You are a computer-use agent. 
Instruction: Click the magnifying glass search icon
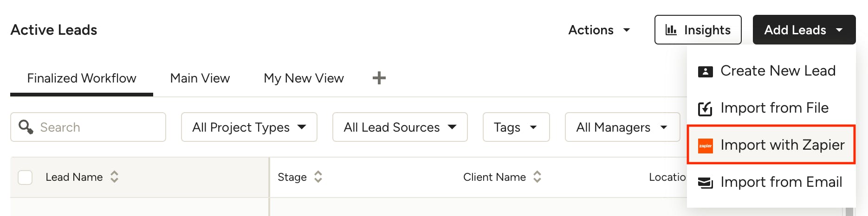pyautogui.click(x=26, y=127)
